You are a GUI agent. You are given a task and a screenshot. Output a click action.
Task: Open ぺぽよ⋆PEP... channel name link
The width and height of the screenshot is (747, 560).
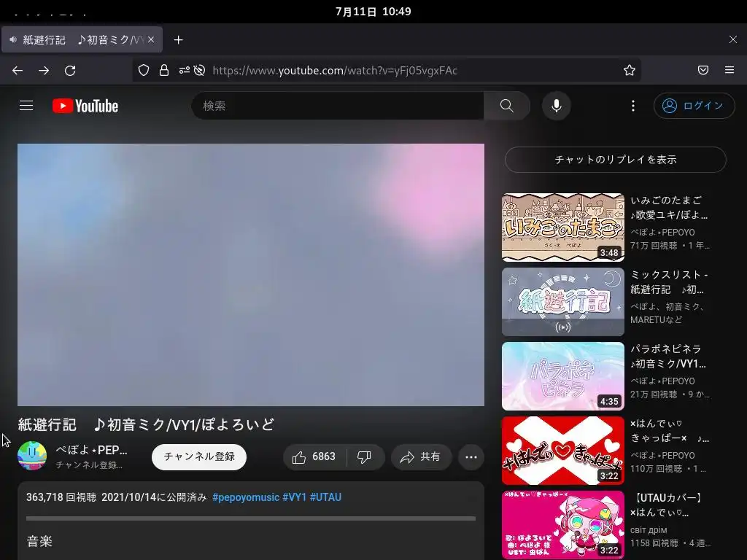[91, 450]
